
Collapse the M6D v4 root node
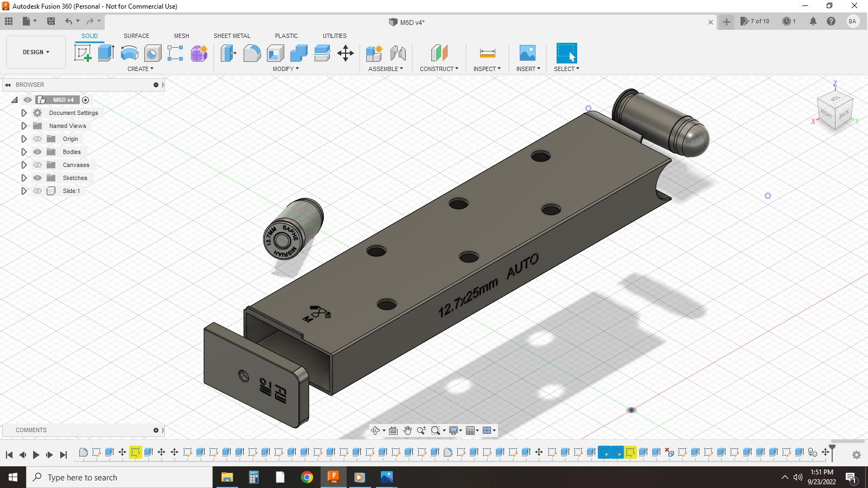pos(15,100)
